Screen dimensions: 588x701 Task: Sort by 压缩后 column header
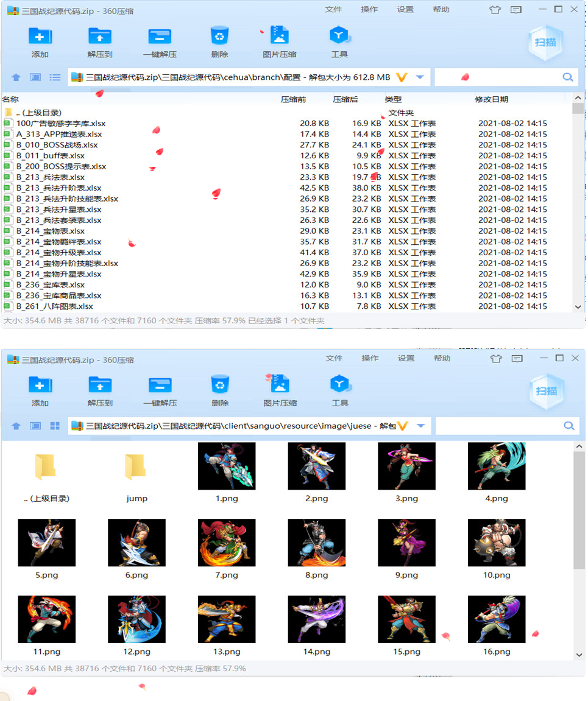coord(345,99)
